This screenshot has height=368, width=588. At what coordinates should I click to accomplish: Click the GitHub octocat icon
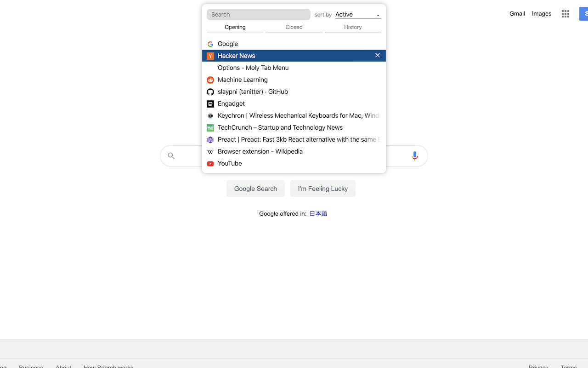[x=210, y=92]
